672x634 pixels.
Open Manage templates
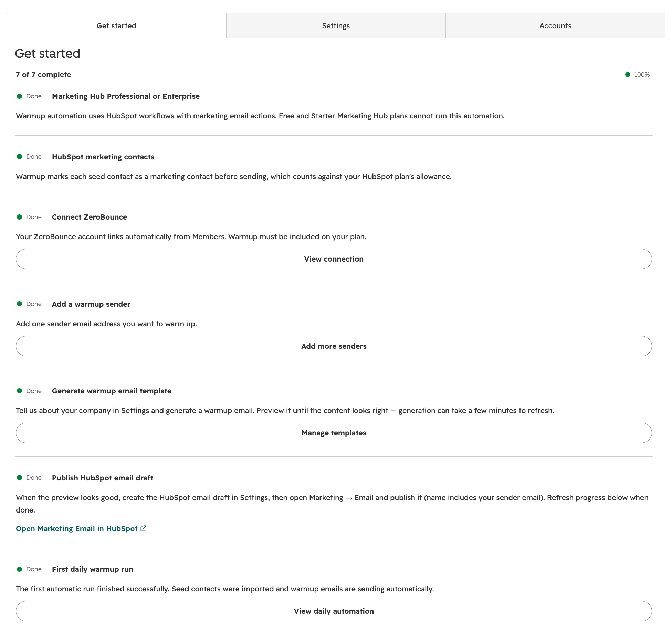[x=334, y=433]
